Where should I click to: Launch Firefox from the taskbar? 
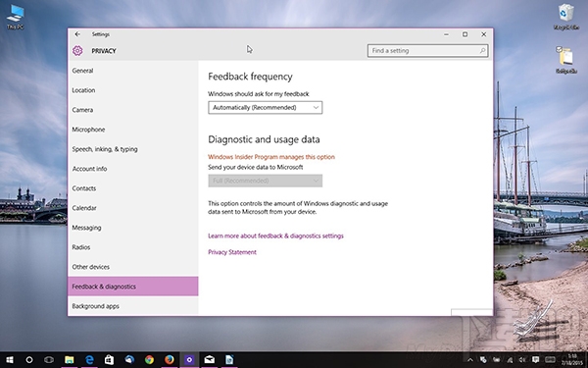tap(170, 360)
